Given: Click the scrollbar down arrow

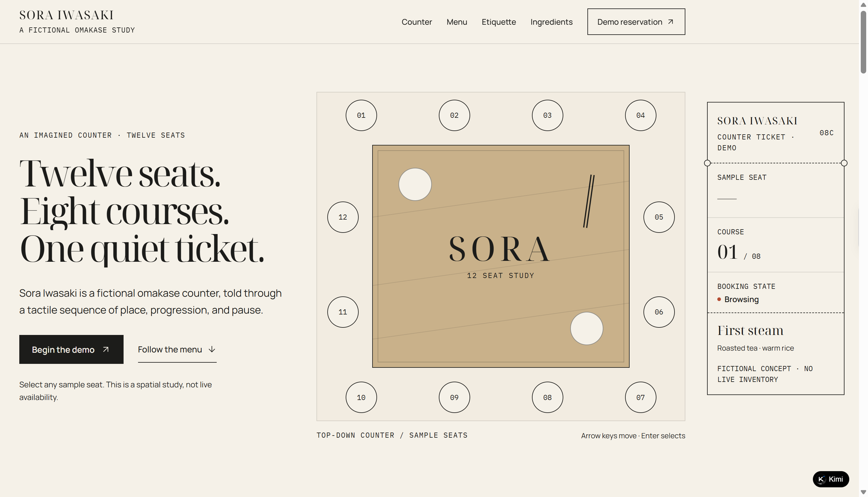Looking at the screenshot, I should pyautogui.click(x=863, y=492).
